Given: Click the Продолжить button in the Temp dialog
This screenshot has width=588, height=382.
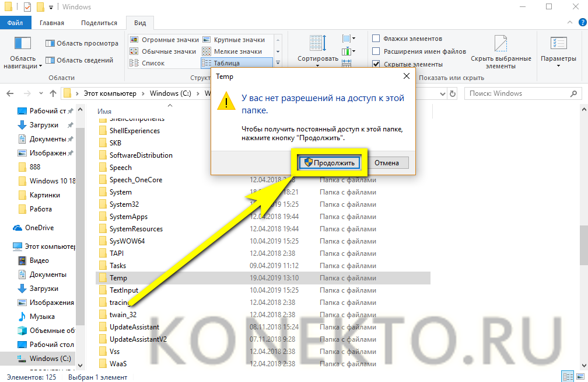Looking at the screenshot, I should click(x=329, y=162).
